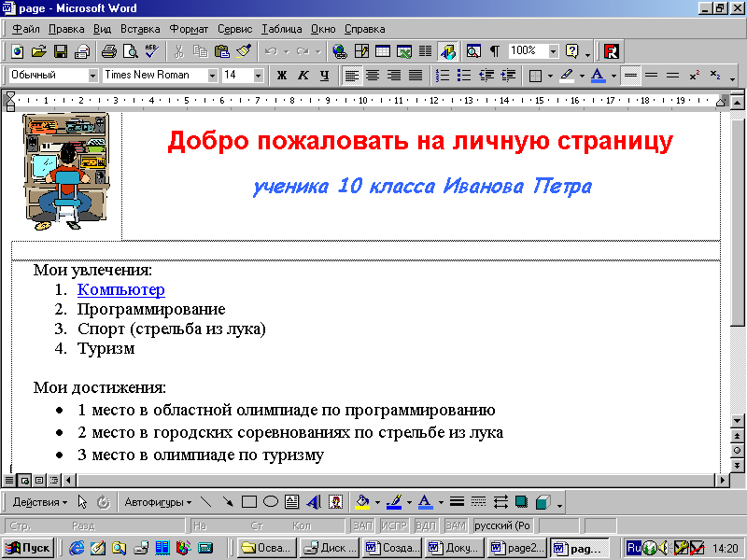Save the document with floppy icon

coord(61,51)
